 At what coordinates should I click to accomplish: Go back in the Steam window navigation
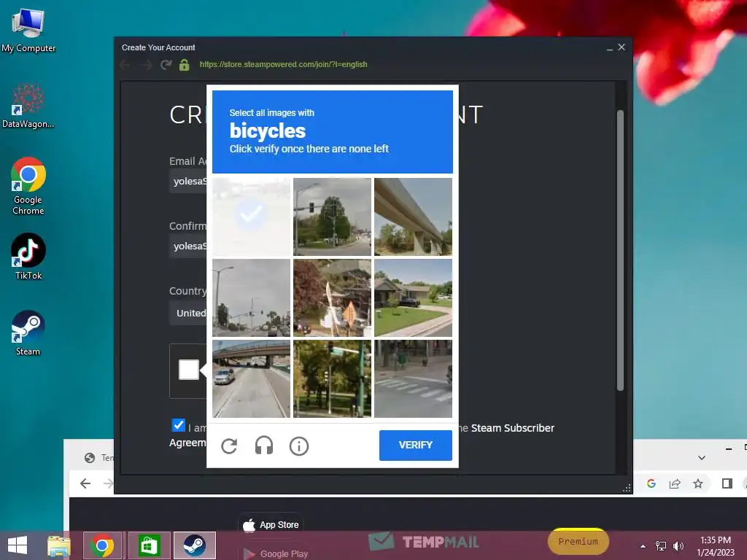point(125,65)
